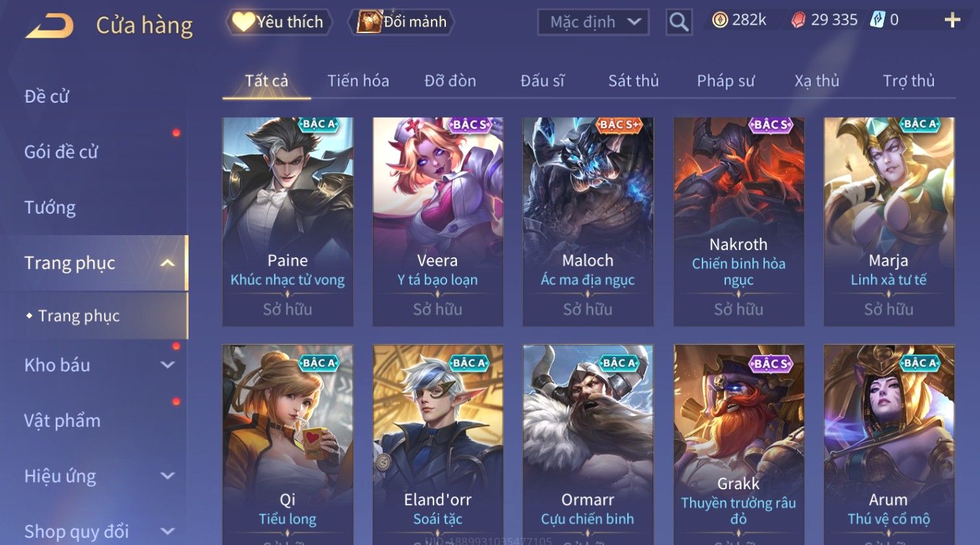
Task: Expand the Kho báu sidebar section
Action: [x=168, y=365]
